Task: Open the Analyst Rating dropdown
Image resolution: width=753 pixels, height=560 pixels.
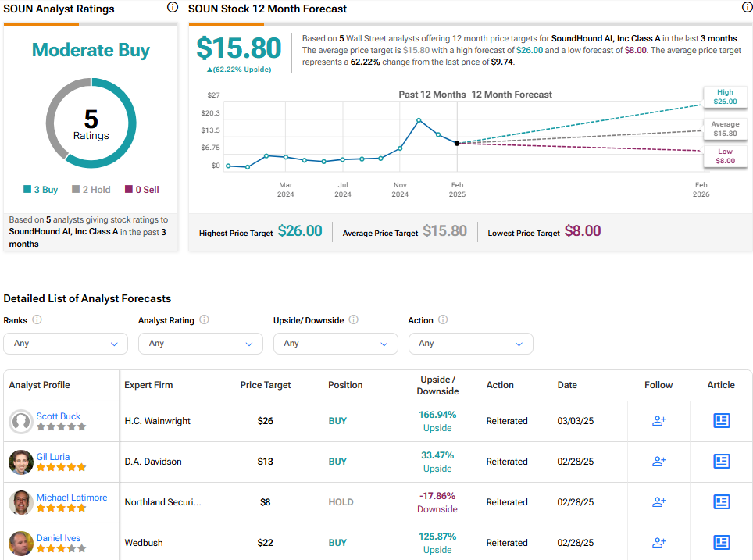Action: coord(201,344)
